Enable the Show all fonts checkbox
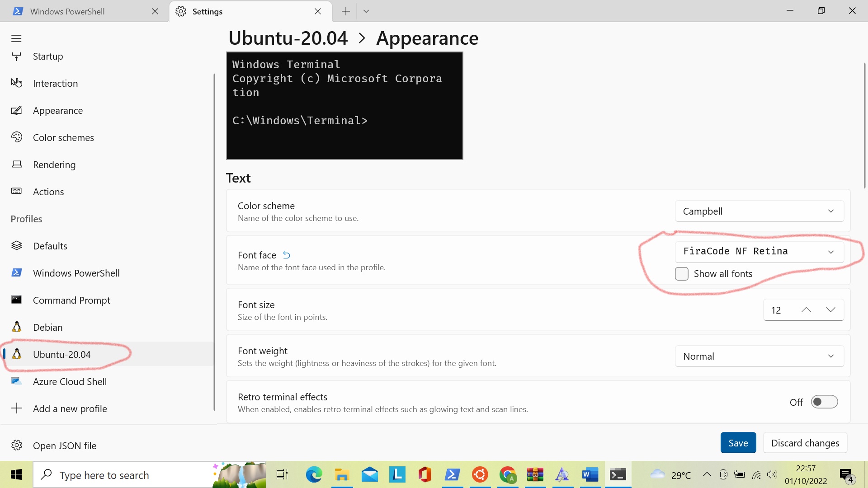 coord(682,274)
